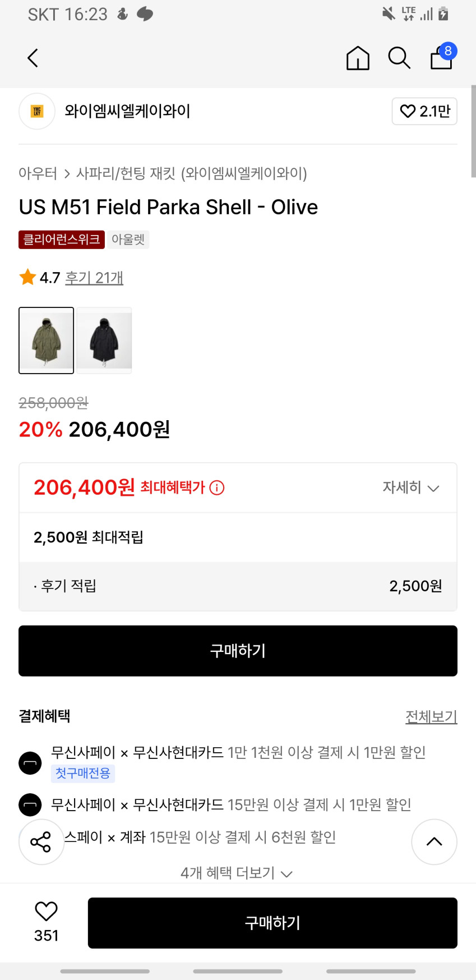Screen dimensions: 476x980
Task: Toggle the brand like button 2.1만
Action: click(424, 111)
